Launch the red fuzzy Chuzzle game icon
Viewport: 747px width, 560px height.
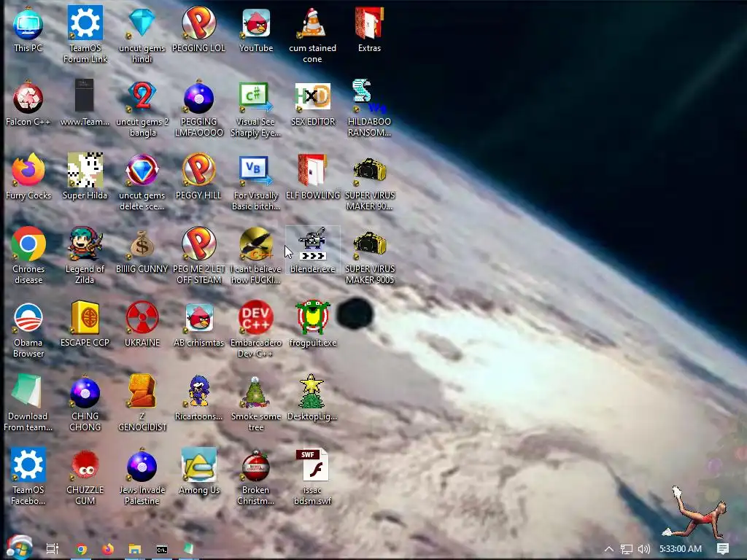[x=85, y=464]
